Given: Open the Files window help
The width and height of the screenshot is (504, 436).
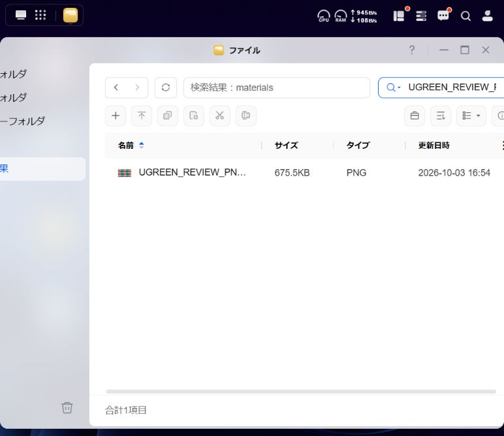Looking at the screenshot, I should click(412, 50).
